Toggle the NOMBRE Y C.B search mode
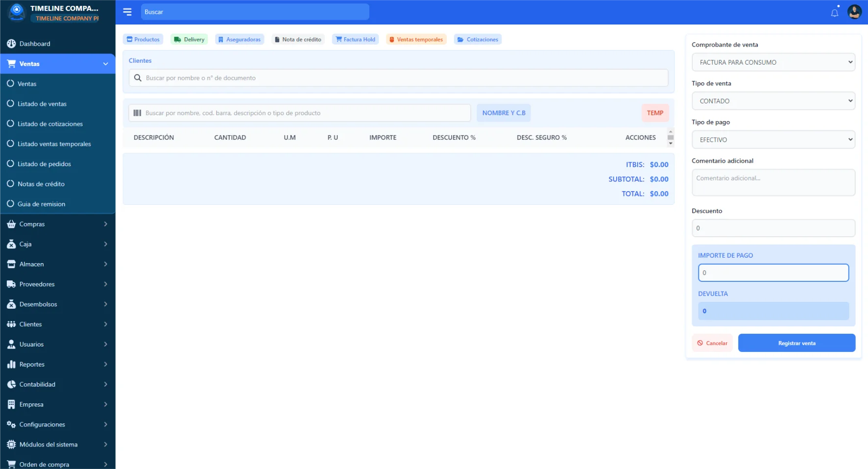The width and height of the screenshot is (868, 469). click(x=504, y=113)
